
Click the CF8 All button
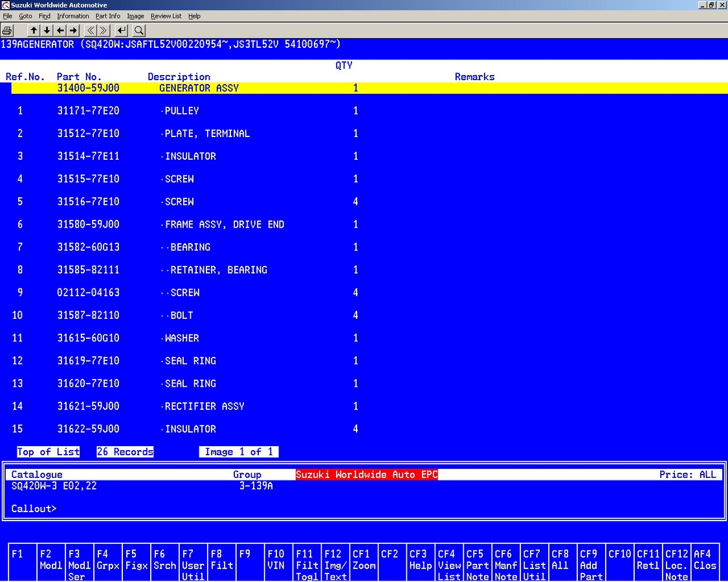coord(563,562)
